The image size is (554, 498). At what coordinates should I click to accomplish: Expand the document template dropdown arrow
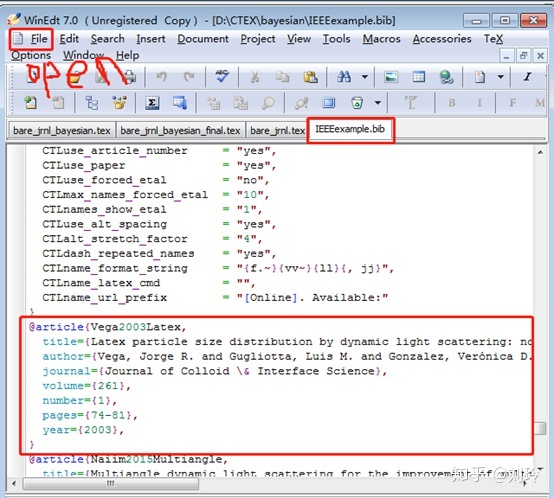pos(501,76)
